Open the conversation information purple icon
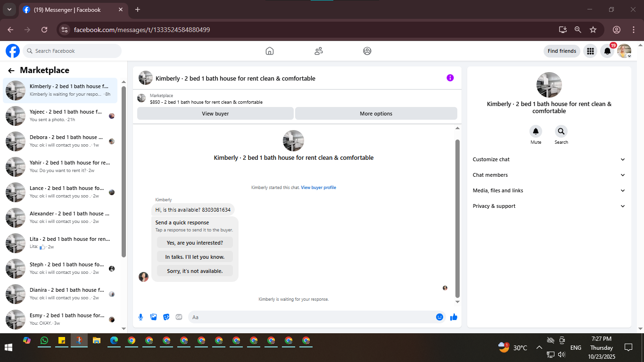 click(450, 78)
